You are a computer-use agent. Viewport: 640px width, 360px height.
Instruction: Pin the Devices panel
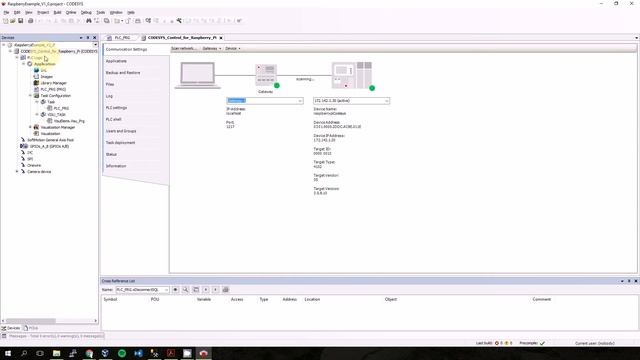[x=88, y=38]
